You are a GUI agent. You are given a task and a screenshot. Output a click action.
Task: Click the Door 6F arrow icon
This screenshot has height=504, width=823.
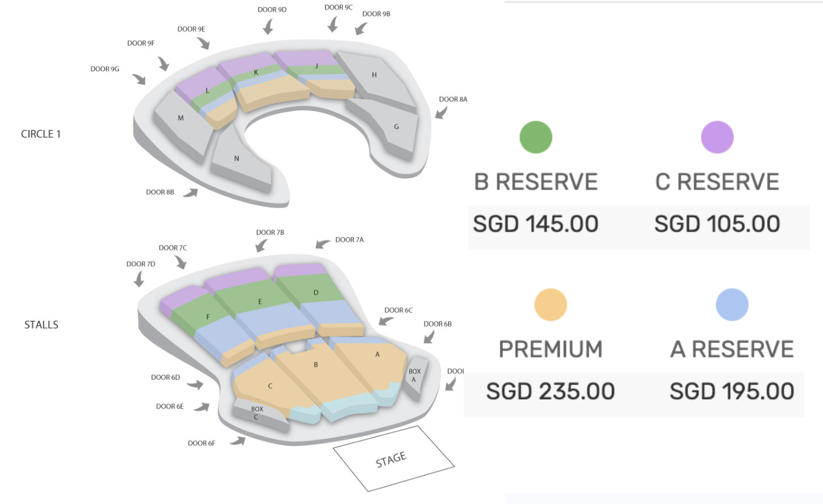(238, 440)
